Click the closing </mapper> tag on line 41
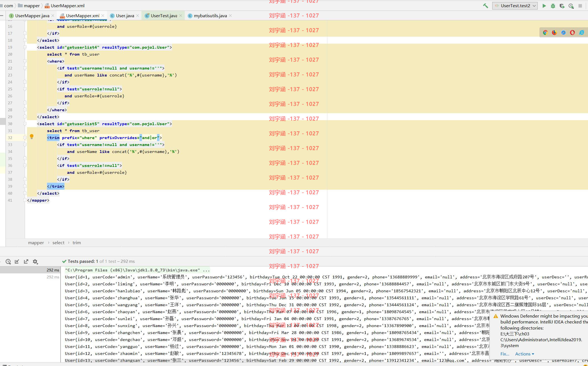The height and width of the screenshot is (366, 588). [38, 200]
